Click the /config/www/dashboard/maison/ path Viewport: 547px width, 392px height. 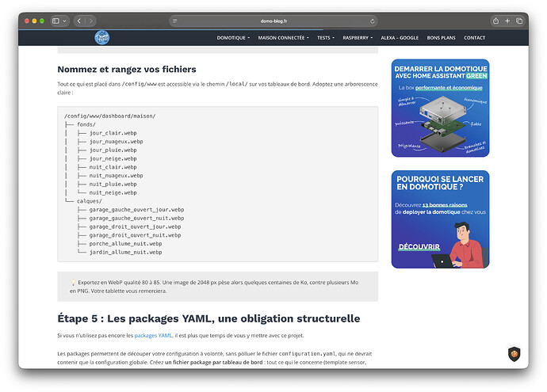(110, 116)
